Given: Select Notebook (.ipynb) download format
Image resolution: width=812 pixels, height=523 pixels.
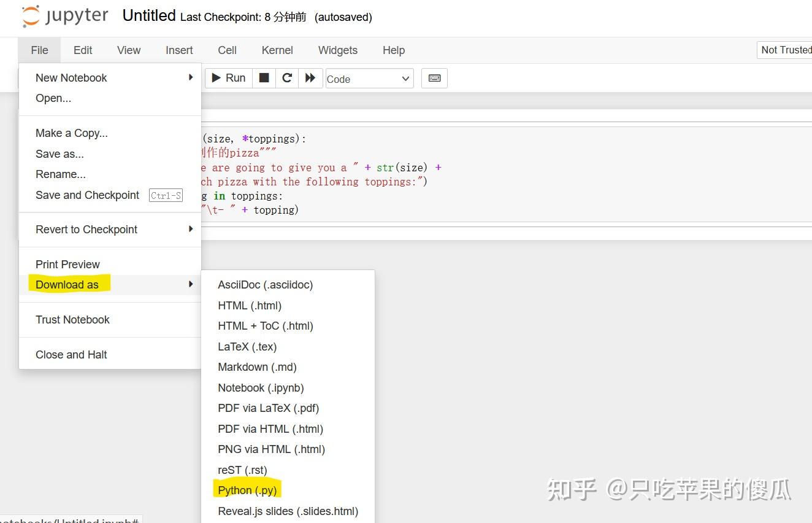Looking at the screenshot, I should (261, 387).
